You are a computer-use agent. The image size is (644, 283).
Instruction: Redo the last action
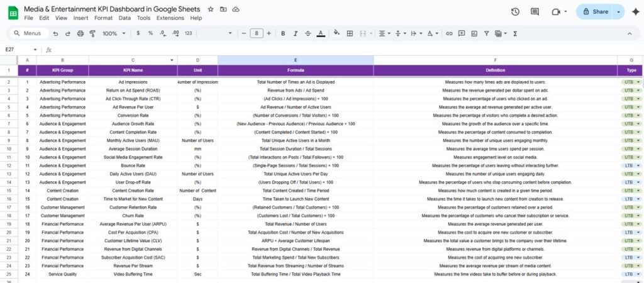coord(68,34)
